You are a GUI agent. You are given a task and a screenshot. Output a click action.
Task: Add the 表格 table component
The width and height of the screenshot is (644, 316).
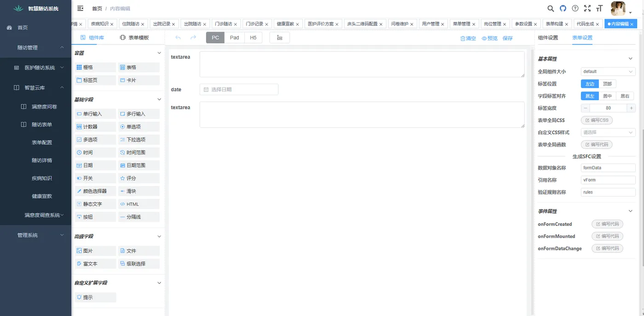pyautogui.click(x=139, y=68)
